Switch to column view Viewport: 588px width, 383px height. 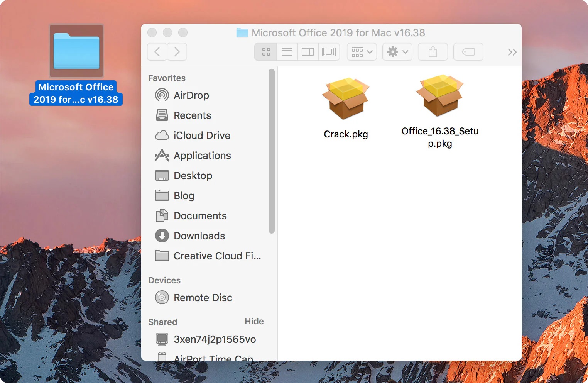click(308, 52)
